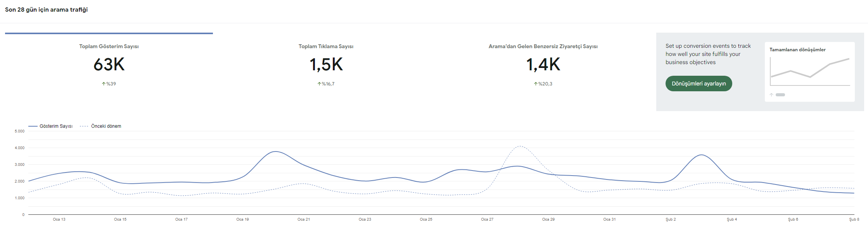The image size is (868, 228).
Task: Click the up arrow beside %20,3
Action: pos(536,84)
